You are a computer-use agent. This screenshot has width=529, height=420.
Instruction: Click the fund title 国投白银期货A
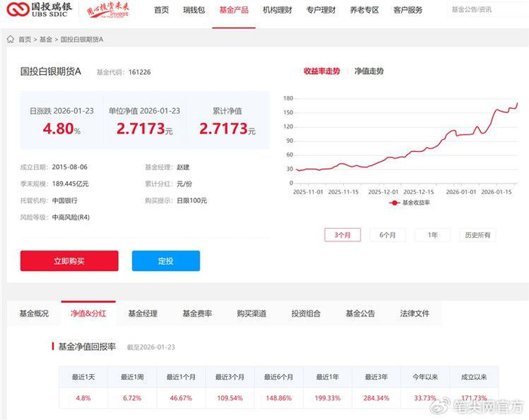(51, 72)
